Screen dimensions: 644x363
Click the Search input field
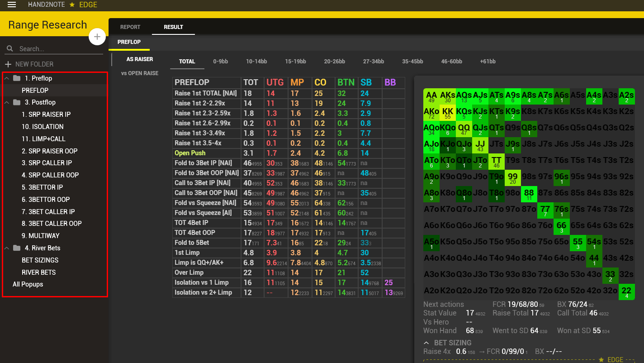click(x=59, y=49)
